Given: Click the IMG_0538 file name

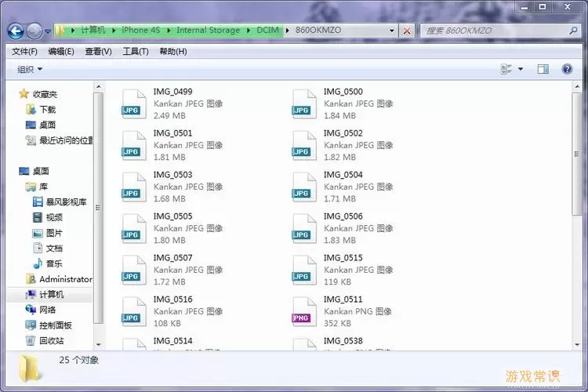Looking at the screenshot, I should point(343,341).
